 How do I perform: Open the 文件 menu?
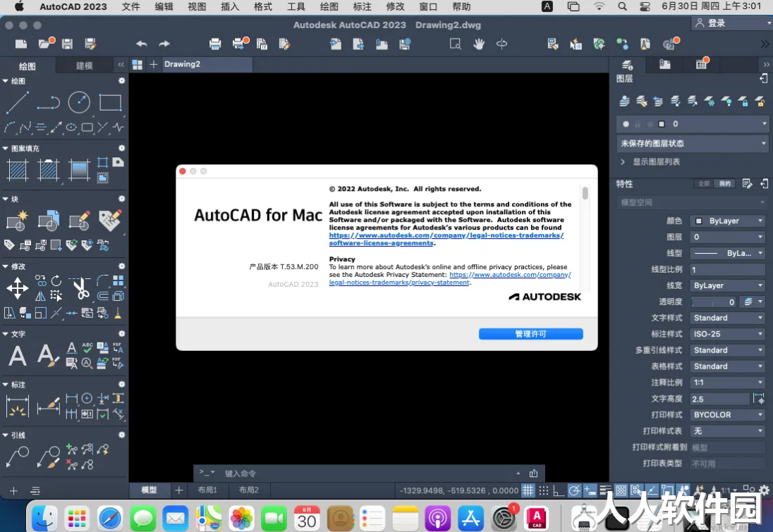pos(130,6)
